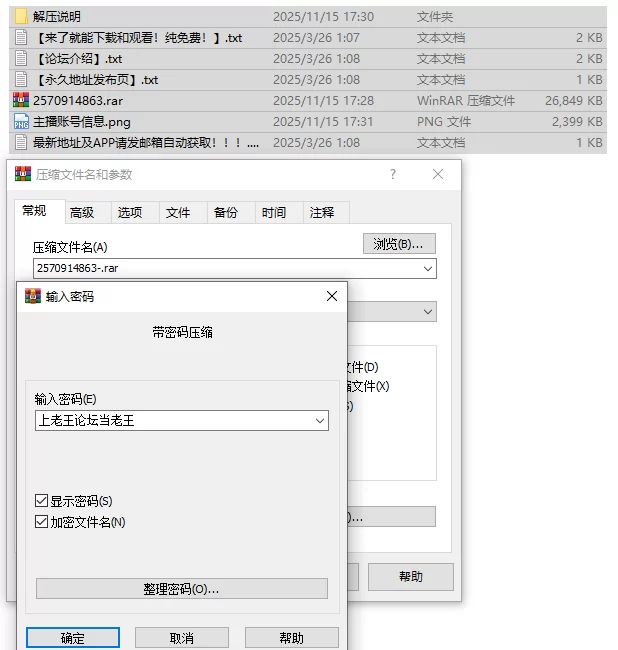Click the 整理密码(O)... button
The height and width of the screenshot is (650, 618).
coord(182,589)
